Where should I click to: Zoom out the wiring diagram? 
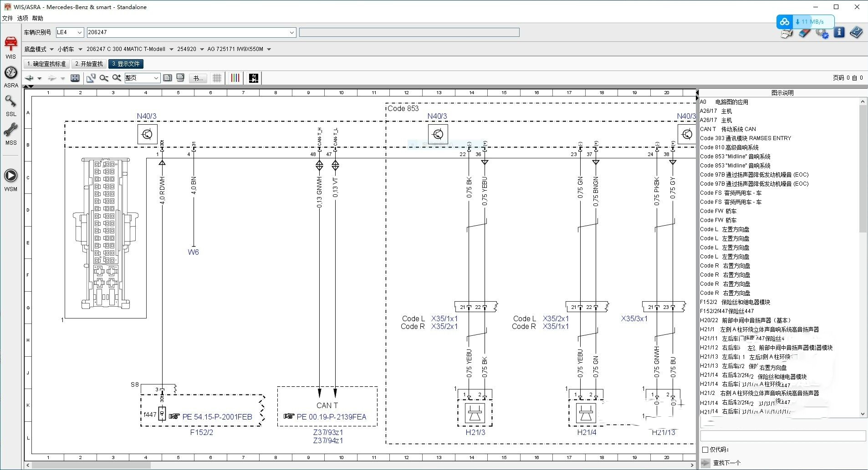click(104, 78)
